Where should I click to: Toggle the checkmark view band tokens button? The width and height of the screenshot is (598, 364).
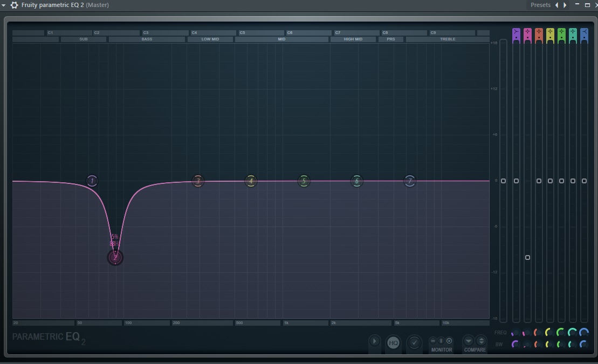[x=414, y=342]
